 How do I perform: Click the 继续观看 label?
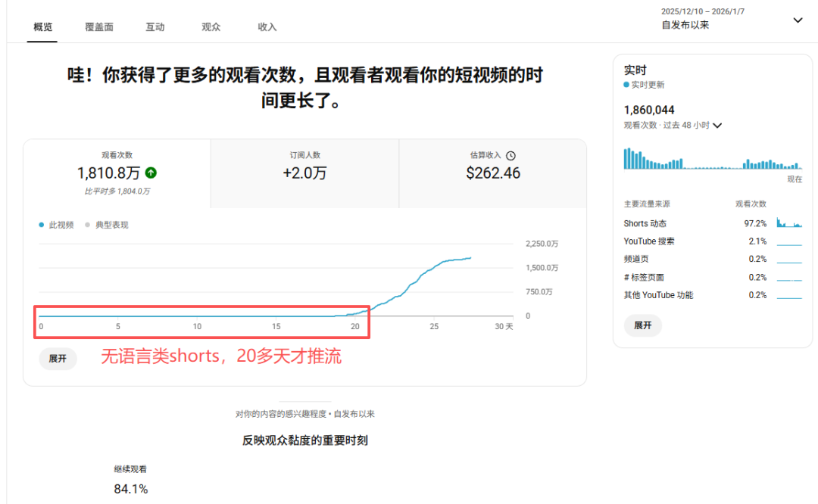click(130, 469)
